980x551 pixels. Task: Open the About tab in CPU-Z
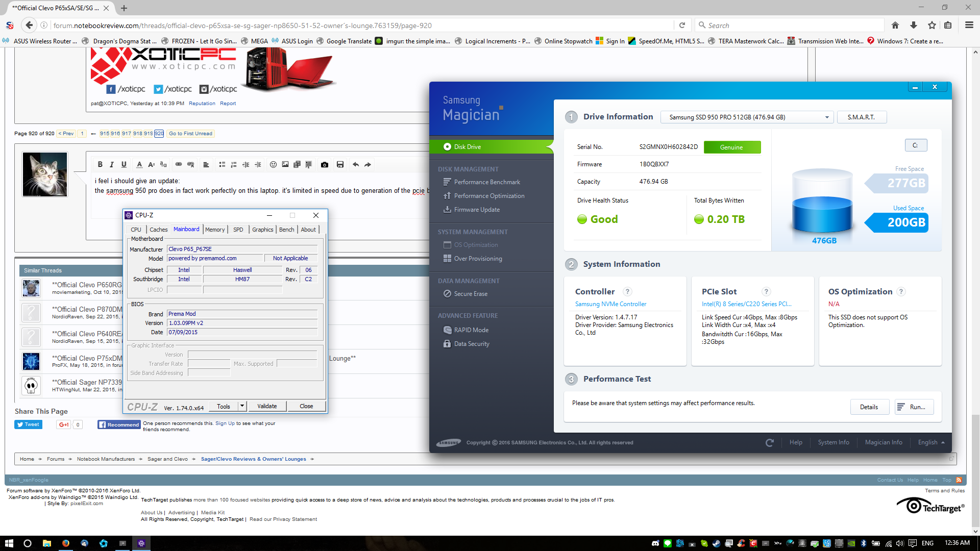coord(308,230)
